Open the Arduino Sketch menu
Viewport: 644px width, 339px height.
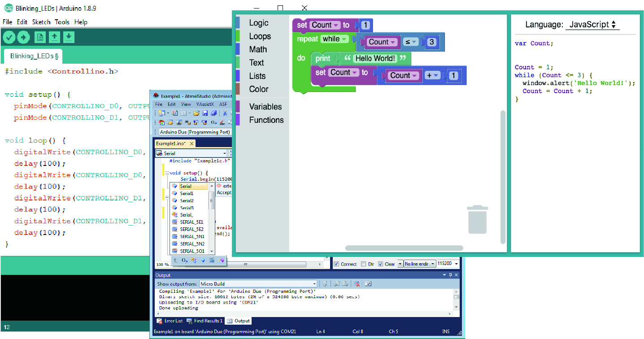pyautogui.click(x=41, y=22)
